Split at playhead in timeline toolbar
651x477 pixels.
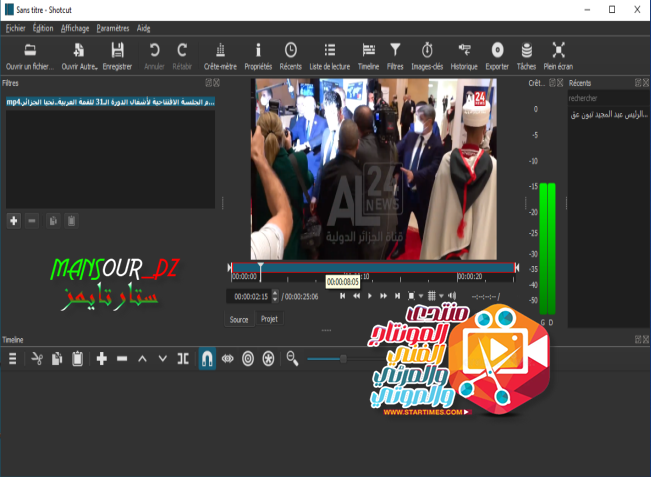point(183,359)
